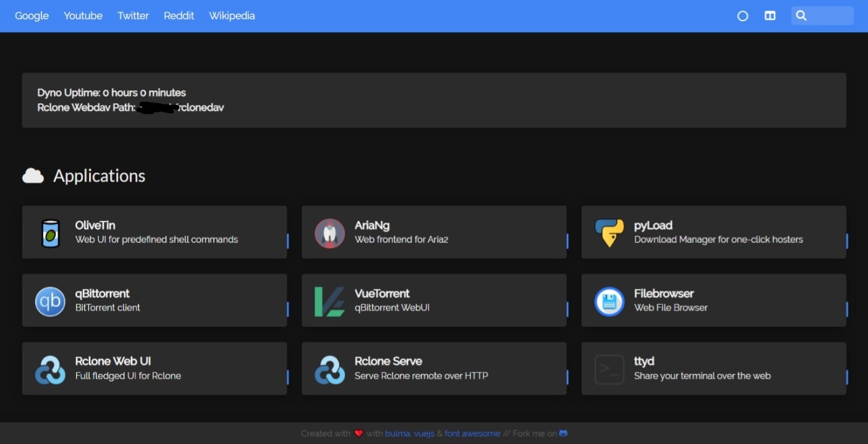Follow the vuejs footer link
Image resolution: width=868 pixels, height=444 pixels.
coord(424,433)
